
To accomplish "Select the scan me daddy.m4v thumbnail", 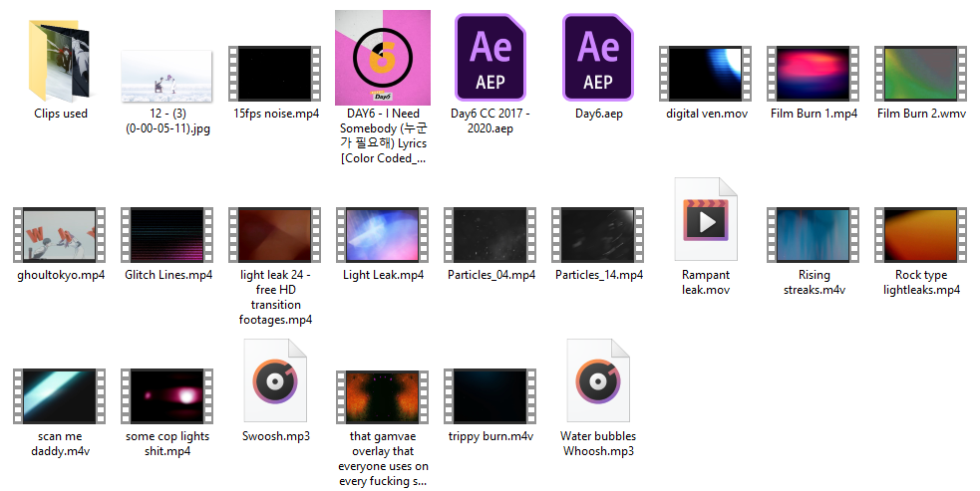I will tap(60, 396).
